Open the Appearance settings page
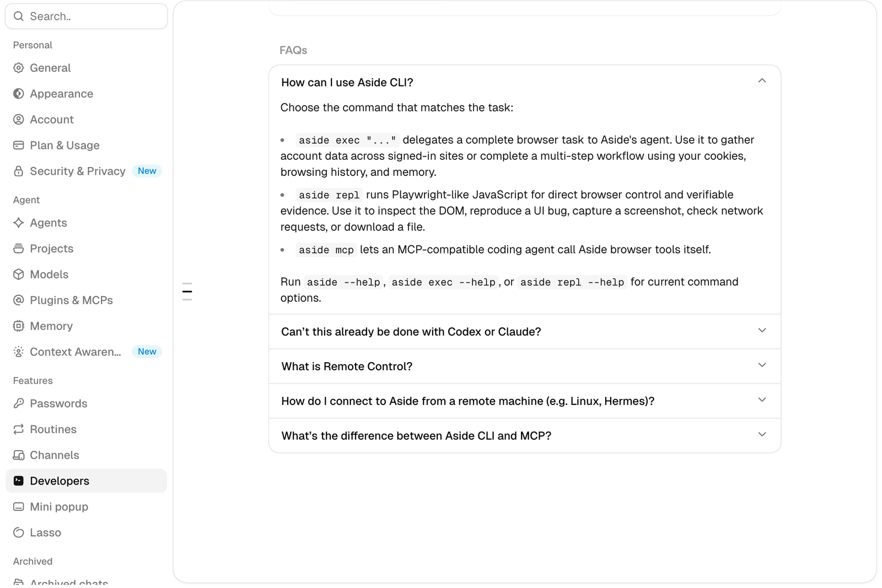The image size is (882, 588). [x=86, y=94]
